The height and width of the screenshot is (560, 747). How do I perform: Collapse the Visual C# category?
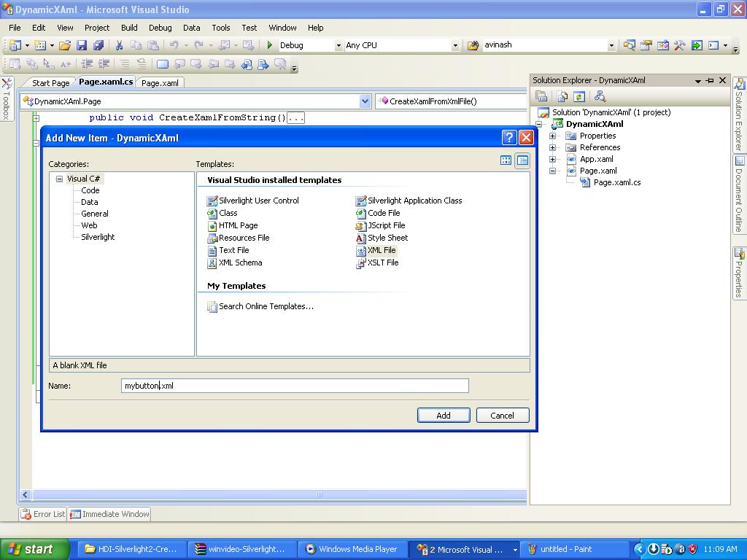(60, 179)
